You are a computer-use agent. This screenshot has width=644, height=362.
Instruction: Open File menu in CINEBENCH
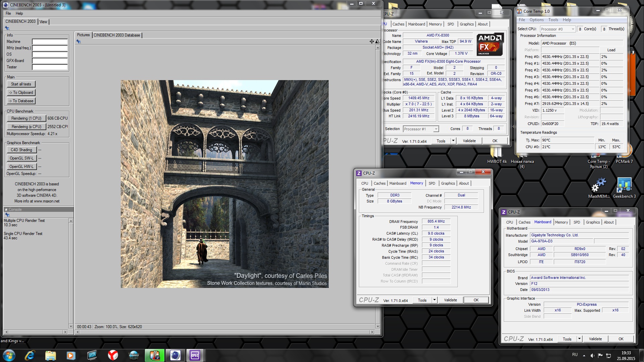coord(8,13)
